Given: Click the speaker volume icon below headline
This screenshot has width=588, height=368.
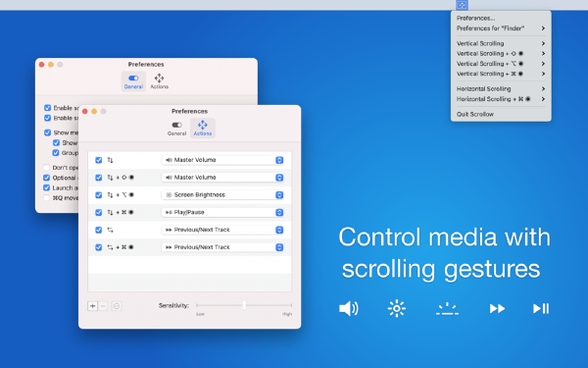Looking at the screenshot, I should (349, 309).
